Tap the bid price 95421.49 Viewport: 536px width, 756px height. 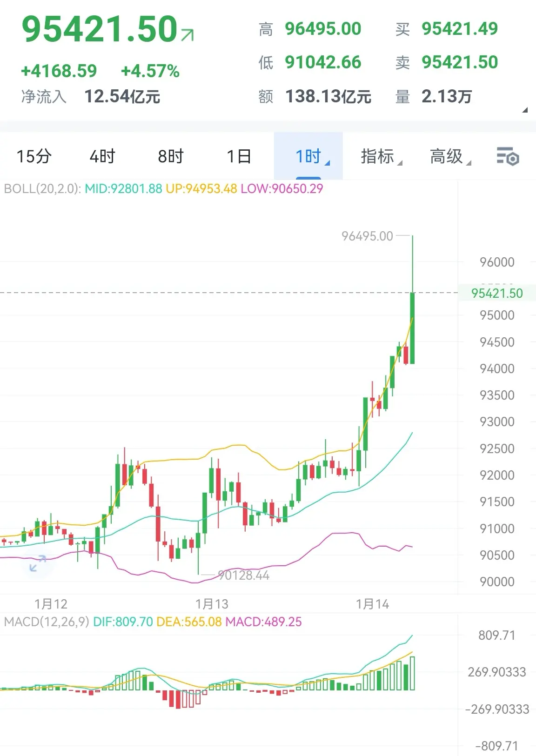coord(460,29)
